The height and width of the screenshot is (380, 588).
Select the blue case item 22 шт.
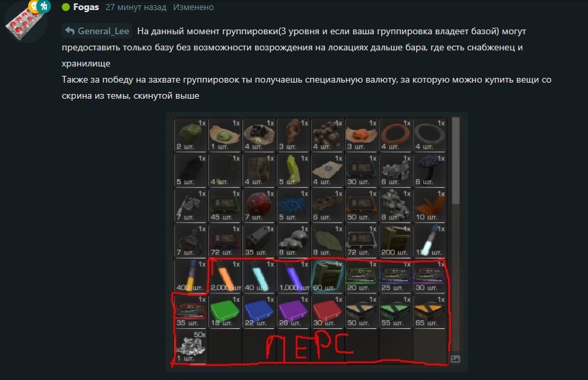coord(258,312)
